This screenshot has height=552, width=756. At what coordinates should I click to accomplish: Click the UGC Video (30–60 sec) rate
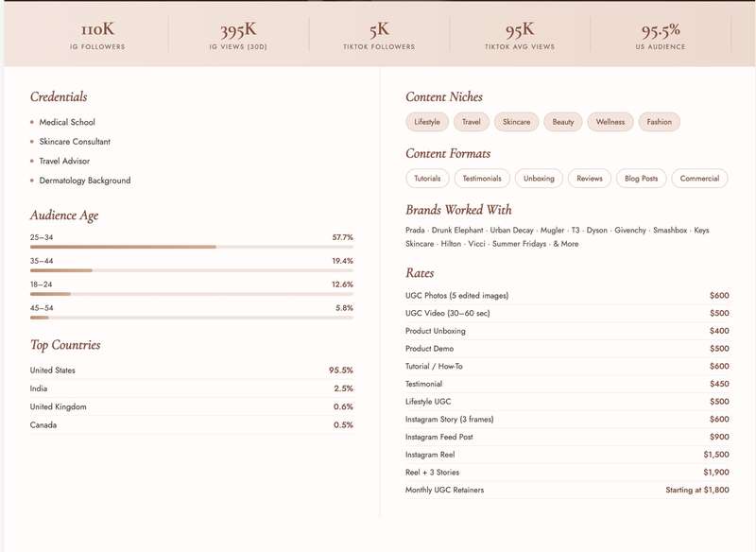(x=568, y=314)
